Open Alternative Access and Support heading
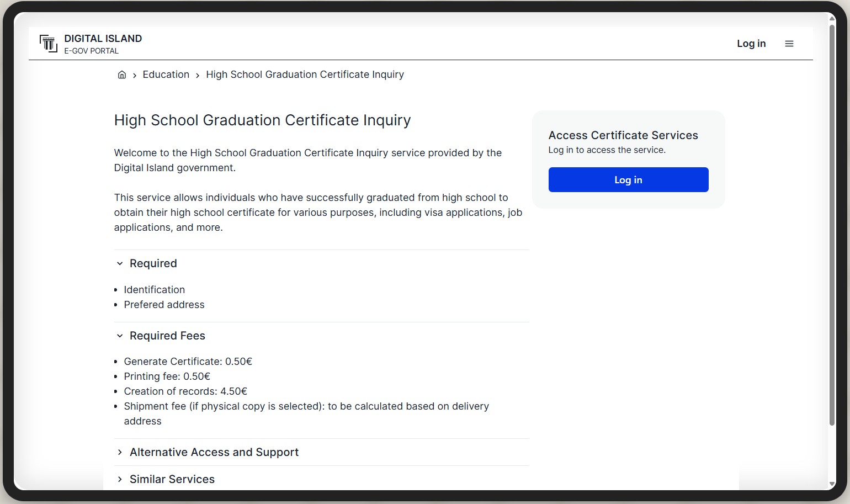850x504 pixels. [214, 453]
